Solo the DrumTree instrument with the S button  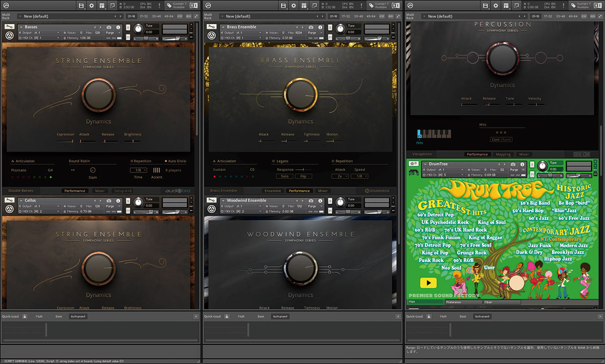pyautogui.click(x=532, y=164)
